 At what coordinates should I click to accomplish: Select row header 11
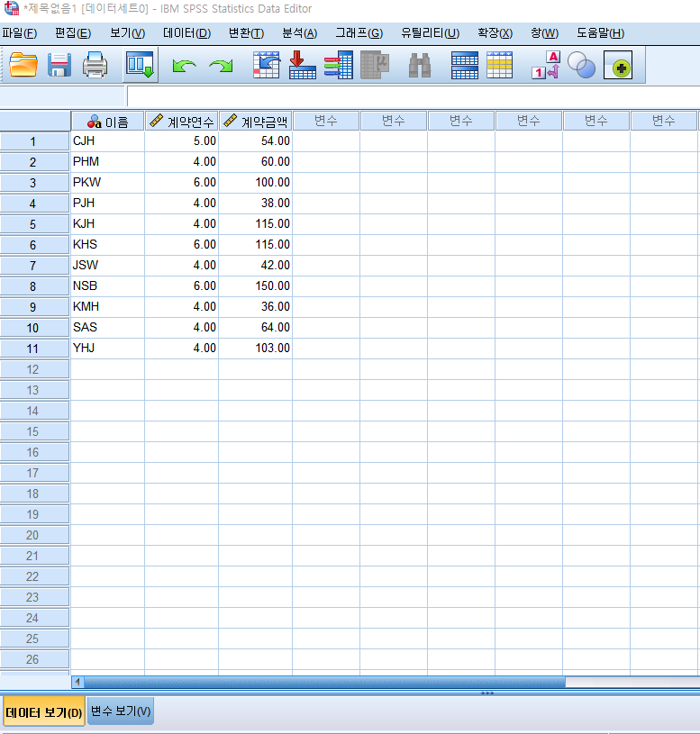click(x=34, y=349)
